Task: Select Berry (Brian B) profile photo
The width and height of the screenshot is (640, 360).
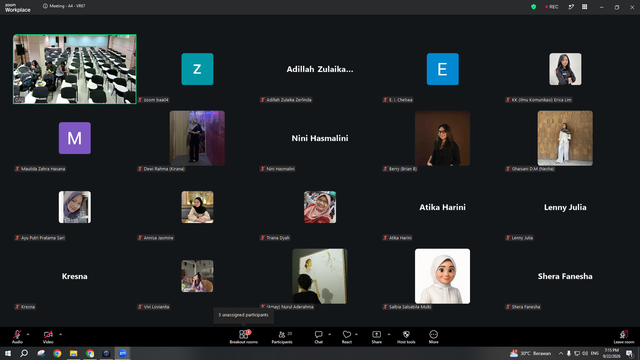Action: coord(442,138)
